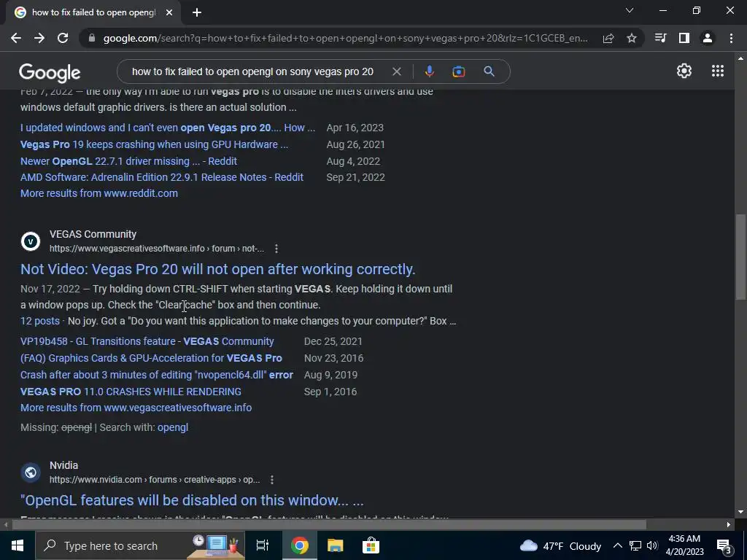The width and height of the screenshot is (747, 560).
Task: Open Chrome three-dot menu
Action: pos(731,38)
